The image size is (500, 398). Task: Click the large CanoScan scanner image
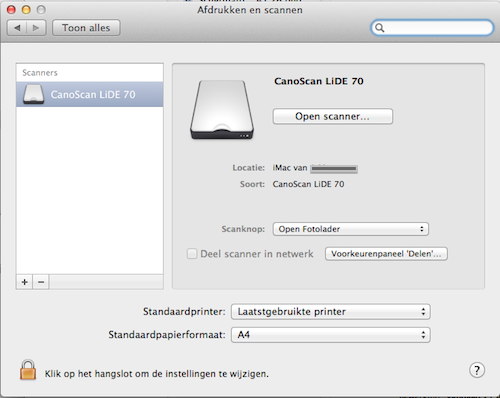point(222,109)
